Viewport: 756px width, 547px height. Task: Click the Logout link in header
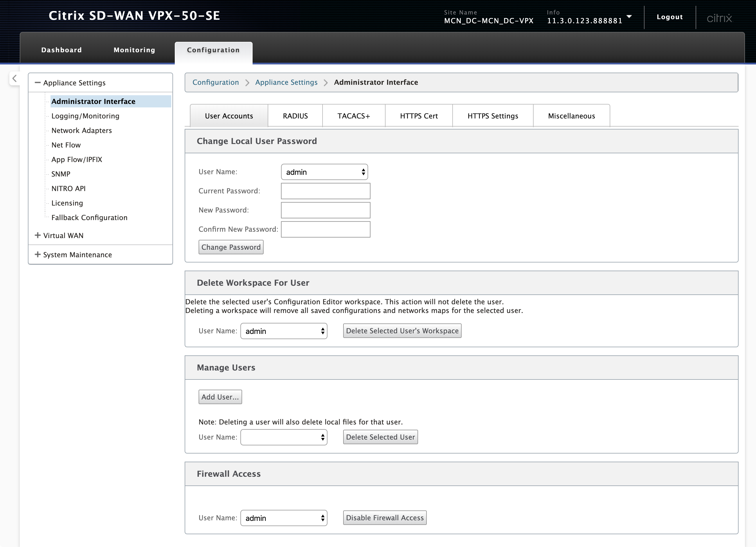tap(669, 17)
